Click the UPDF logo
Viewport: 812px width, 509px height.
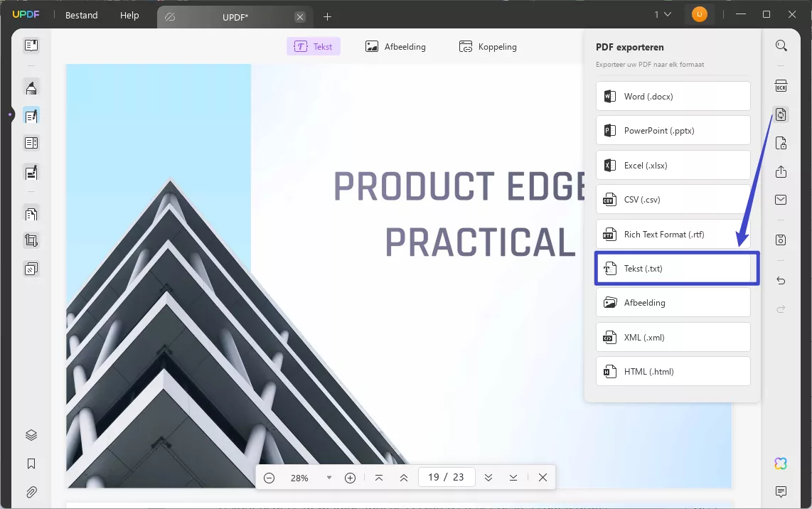(26, 14)
